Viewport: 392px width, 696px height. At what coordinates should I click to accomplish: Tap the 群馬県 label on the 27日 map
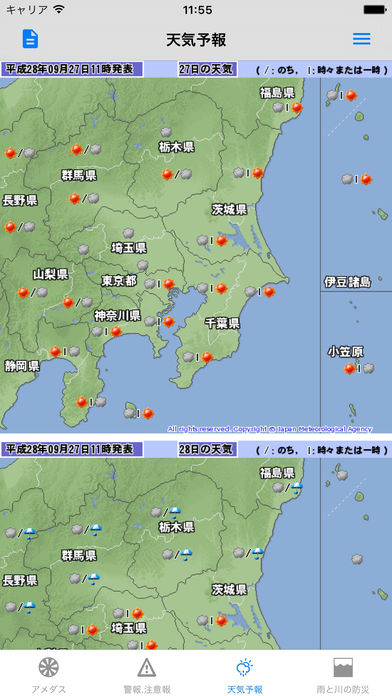click(79, 175)
